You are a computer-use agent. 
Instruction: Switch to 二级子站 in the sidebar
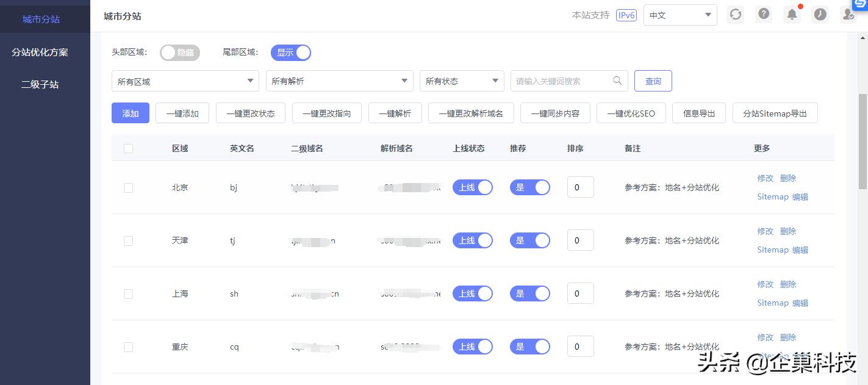coord(45,84)
